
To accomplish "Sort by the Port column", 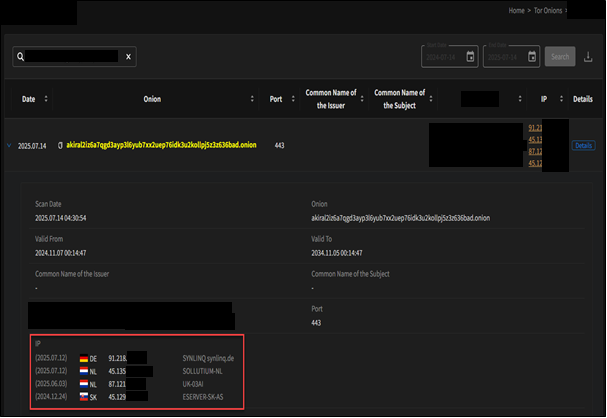I will tap(291, 99).
